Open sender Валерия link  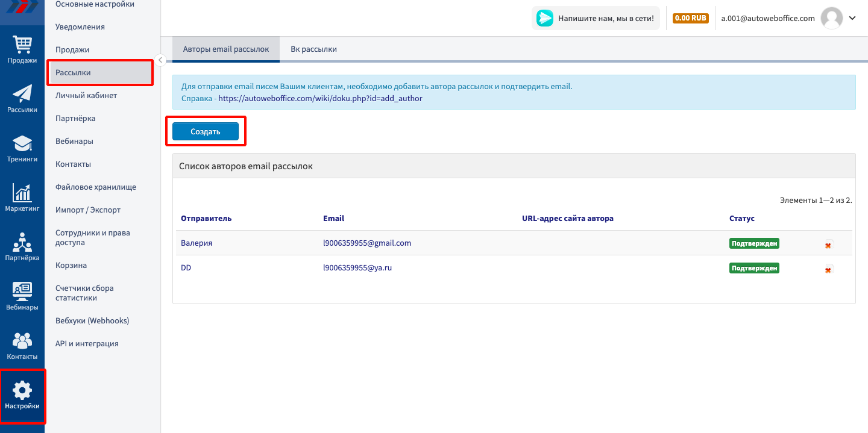pos(197,243)
